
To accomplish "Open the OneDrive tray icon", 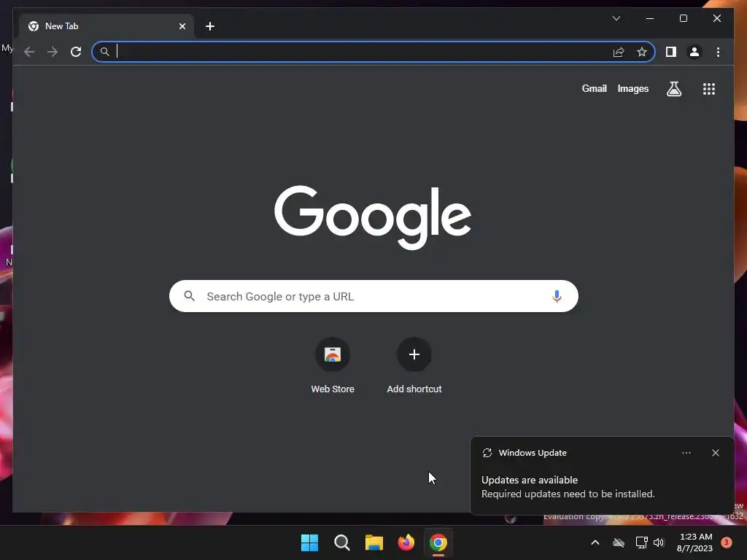I will coord(619,542).
